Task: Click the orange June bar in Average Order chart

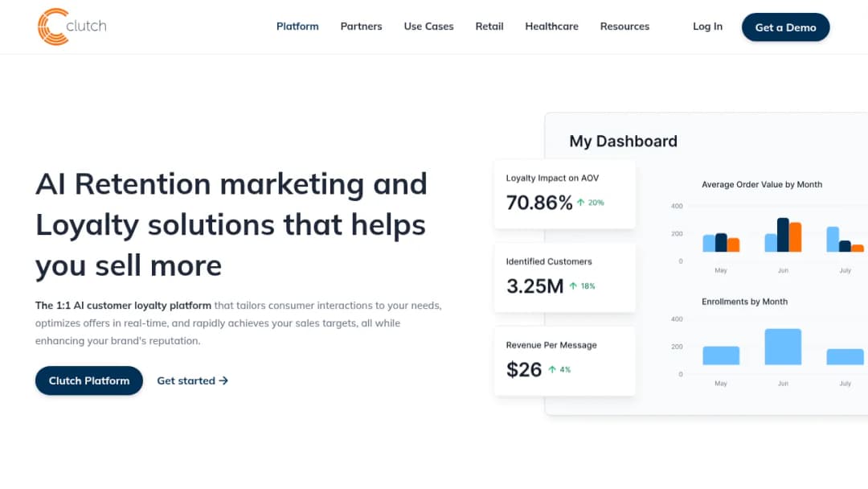Action: 796,237
